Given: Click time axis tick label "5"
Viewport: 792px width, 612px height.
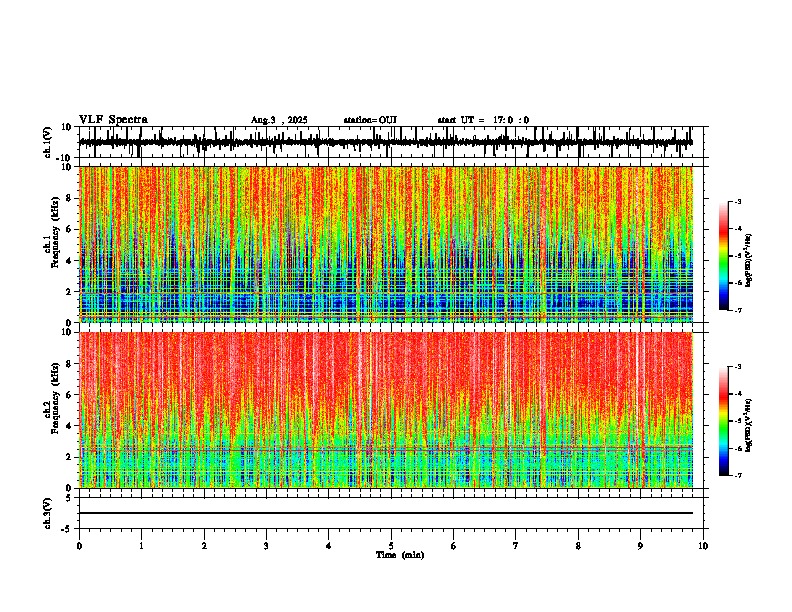Looking at the screenshot, I should pyautogui.click(x=391, y=546).
